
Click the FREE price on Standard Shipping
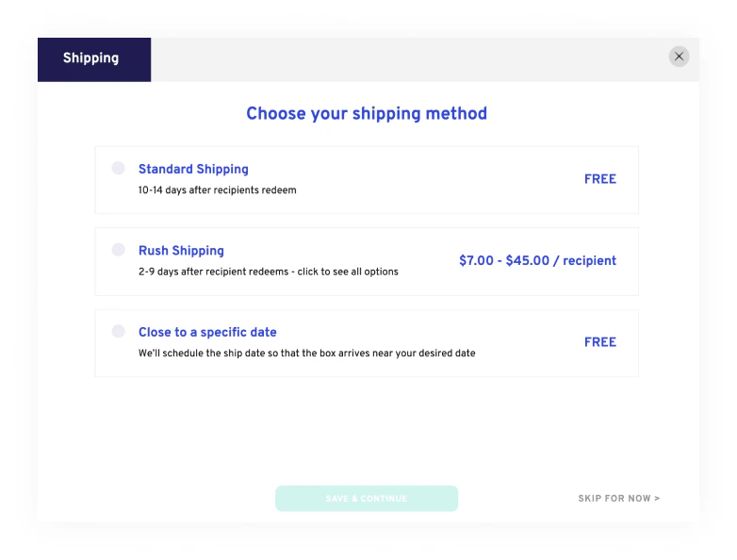[599, 179]
